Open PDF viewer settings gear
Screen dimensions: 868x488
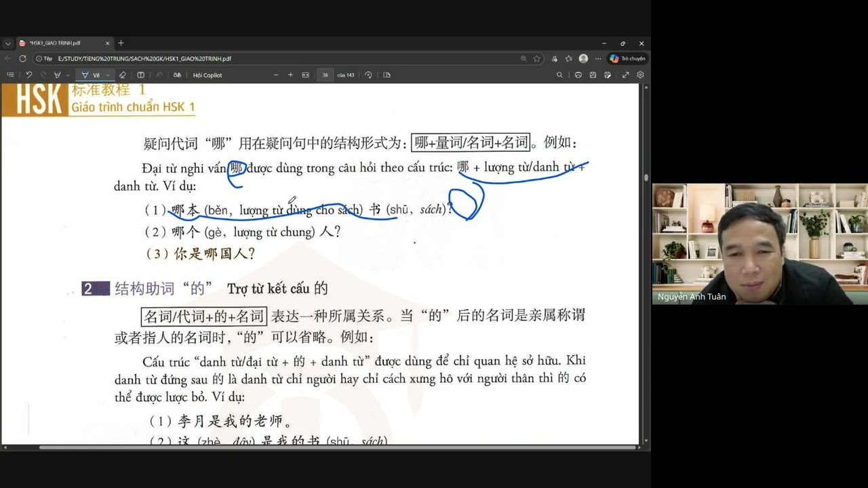coord(640,75)
